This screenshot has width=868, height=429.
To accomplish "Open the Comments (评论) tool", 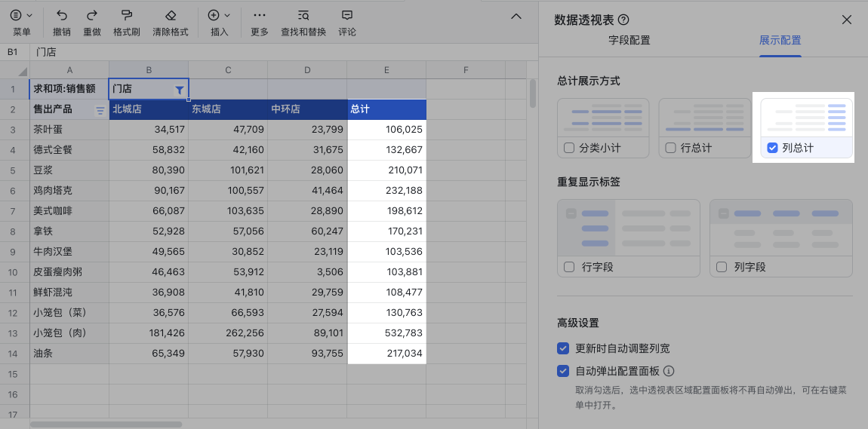I will (347, 15).
